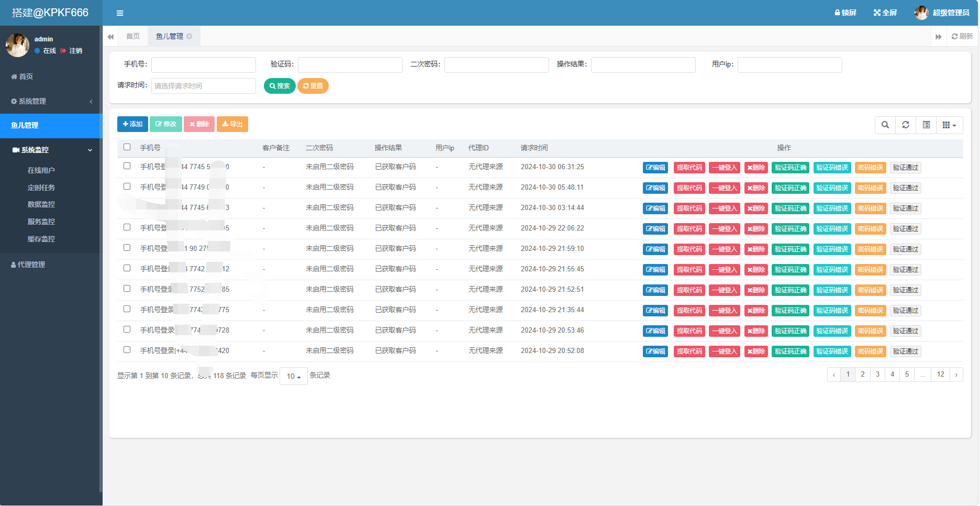Viewport: 980px width, 506px height.
Task: Go to page 2 in pagination
Action: (863, 375)
